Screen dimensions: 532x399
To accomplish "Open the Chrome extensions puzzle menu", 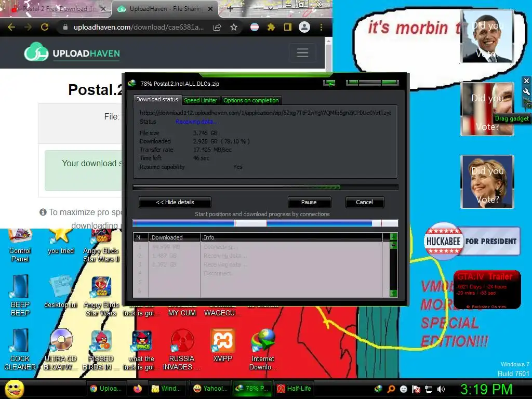I will point(271,27).
